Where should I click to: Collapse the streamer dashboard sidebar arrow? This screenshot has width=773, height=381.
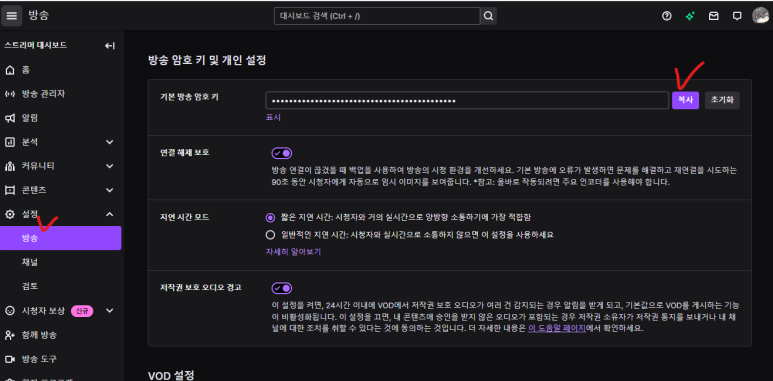pyautogui.click(x=109, y=46)
